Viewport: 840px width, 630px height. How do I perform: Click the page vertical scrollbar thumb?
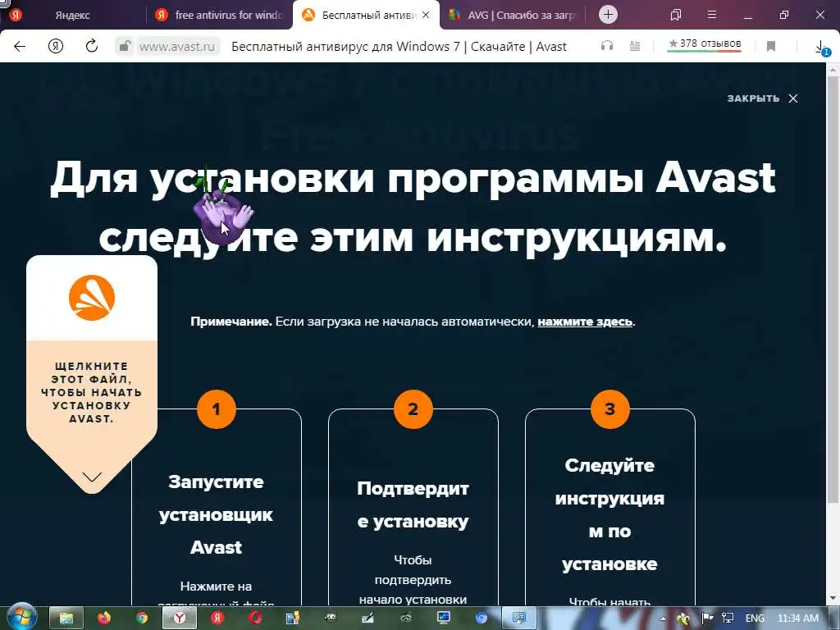[833, 290]
